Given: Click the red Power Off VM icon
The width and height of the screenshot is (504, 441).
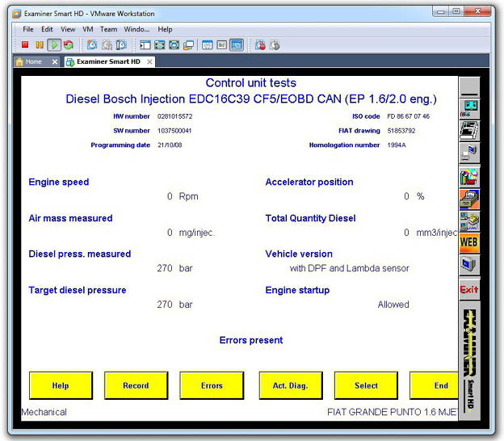Looking at the screenshot, I should [25, 45].
